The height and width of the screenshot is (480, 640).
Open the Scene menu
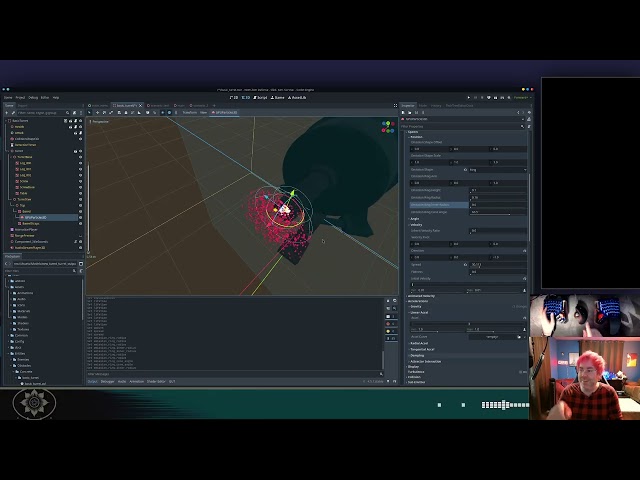coord(8,98)
